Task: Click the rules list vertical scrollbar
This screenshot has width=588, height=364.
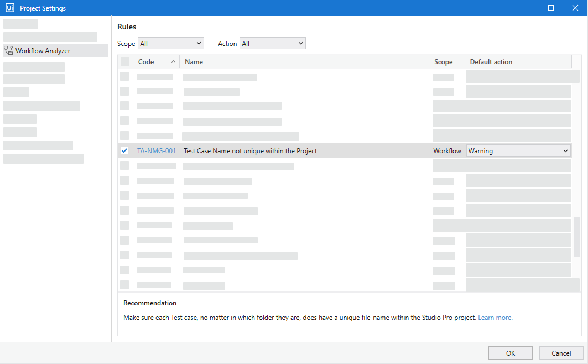Action: (576, 238)
